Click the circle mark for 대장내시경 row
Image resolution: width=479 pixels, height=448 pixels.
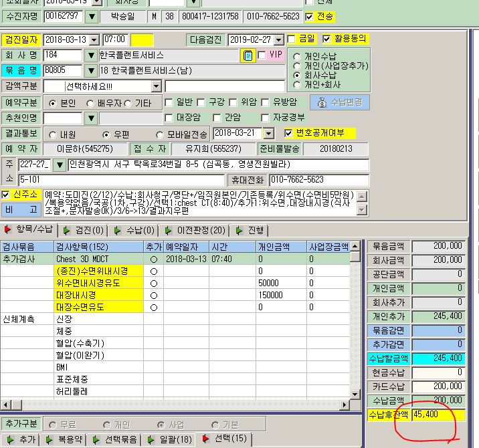[154, 296]
